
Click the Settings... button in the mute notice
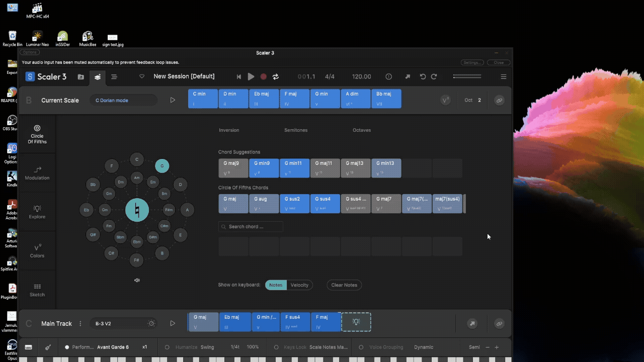point(472,63)
